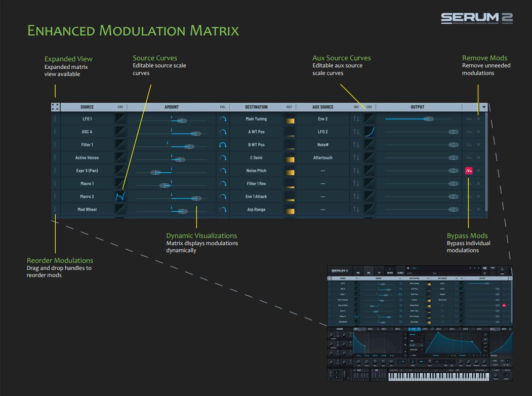Open the Main Tuning destination selector
Viewport: 532px width, 396px height.
[x=256, y=119]
